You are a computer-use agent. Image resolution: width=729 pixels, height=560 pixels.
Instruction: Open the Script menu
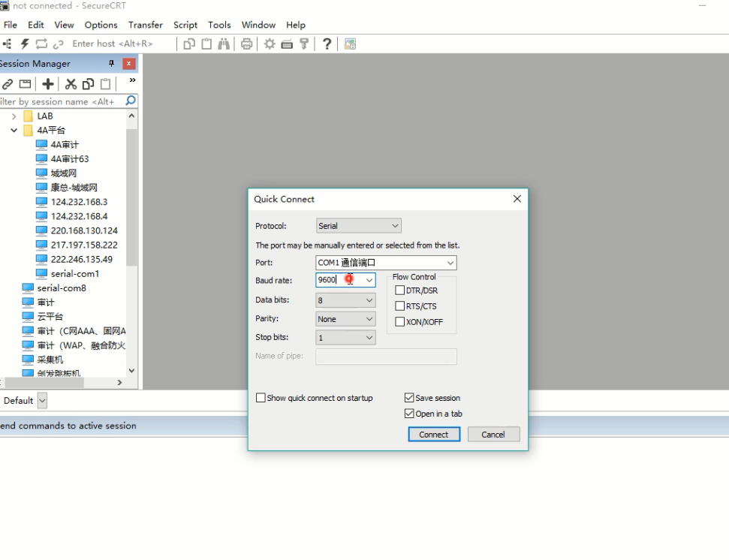tap(185, 25)
